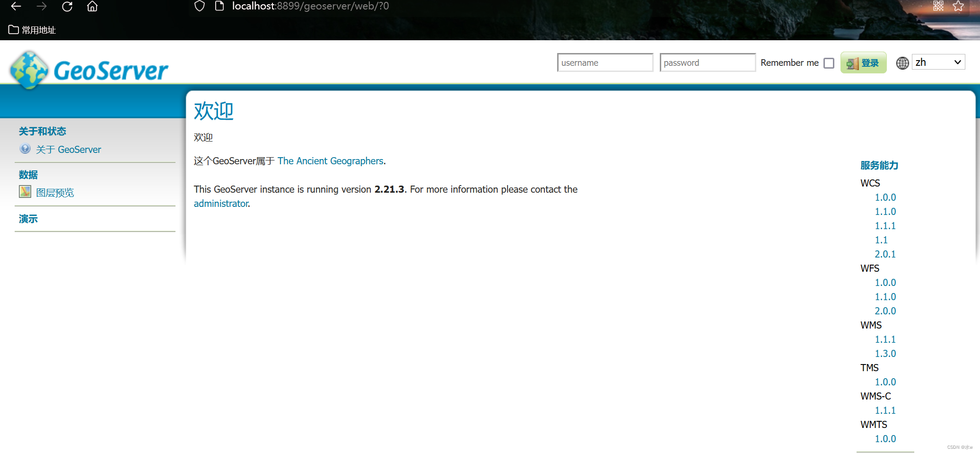The width and height of the screenshot is (980, 454).
Task: Click the WCS service label
Action: (870, 183)
